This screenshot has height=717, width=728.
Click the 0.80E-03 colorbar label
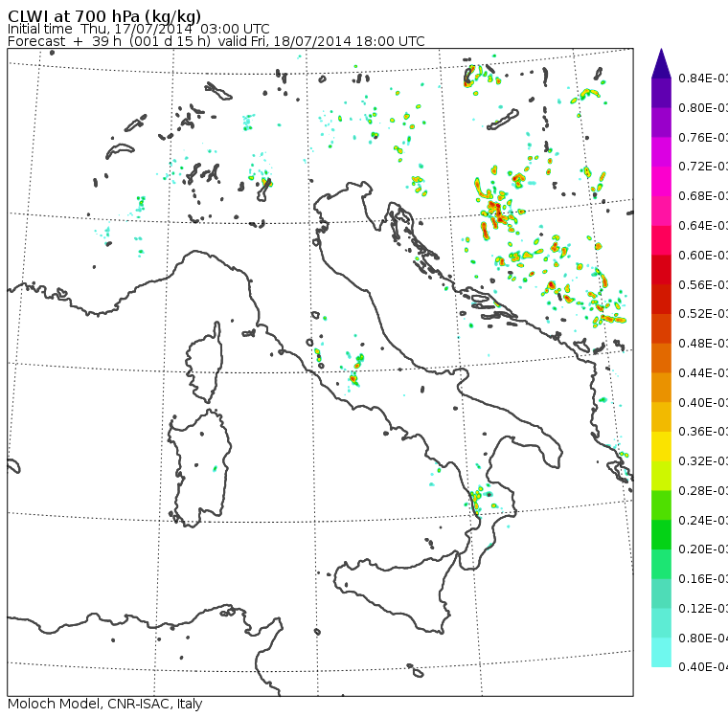click(x=703, y=108)
